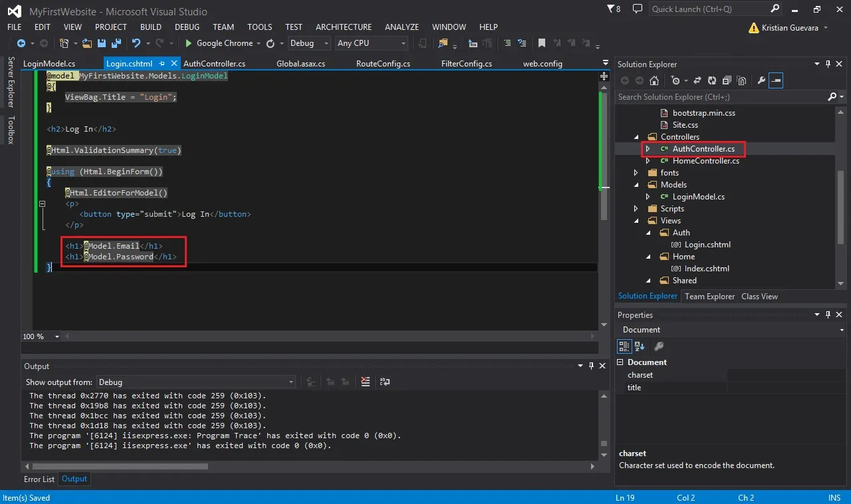Close the Login.cshtml tab

(174, 64)
